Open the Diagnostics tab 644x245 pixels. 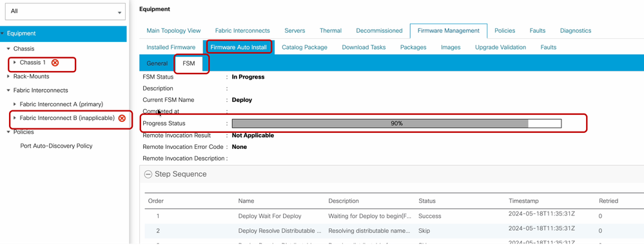576,30
